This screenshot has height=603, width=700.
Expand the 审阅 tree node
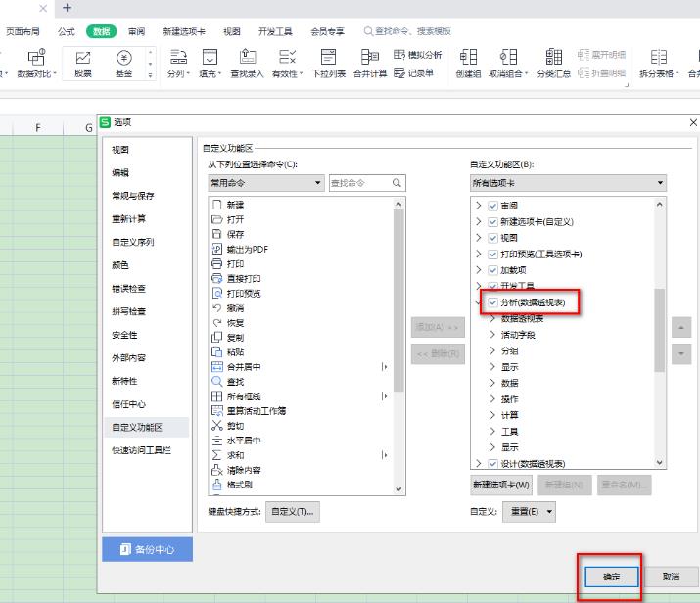(x=478, y=206)
